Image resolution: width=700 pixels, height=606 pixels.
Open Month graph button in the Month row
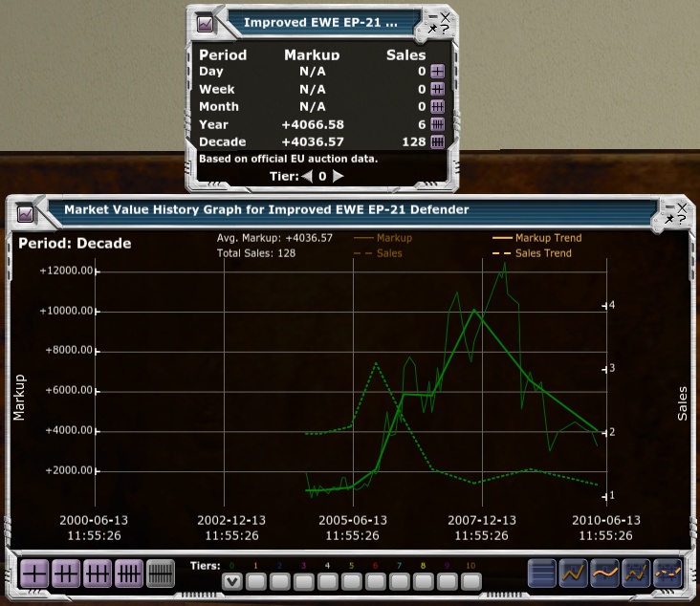pyautogui.click(x=437, y=106)
